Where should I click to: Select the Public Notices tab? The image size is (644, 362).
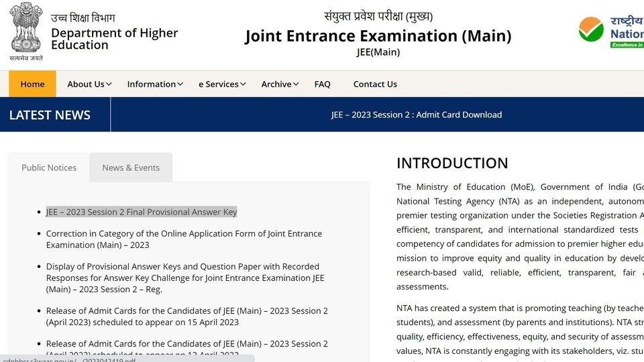click(x=49, y=168)
